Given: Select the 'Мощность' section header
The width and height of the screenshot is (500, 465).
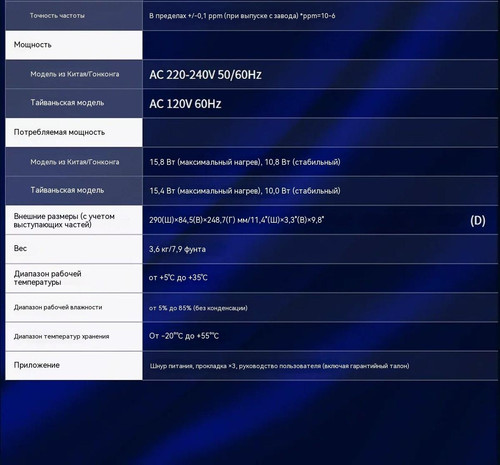Looking at the screenshot, I should [74, 45].
